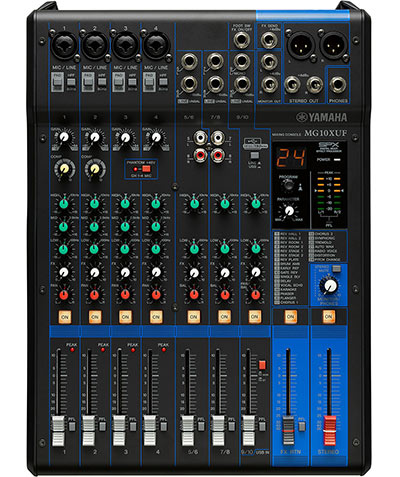
Task: Toggle the channel 3 PAD switch
Action: (x=119, y=82)
